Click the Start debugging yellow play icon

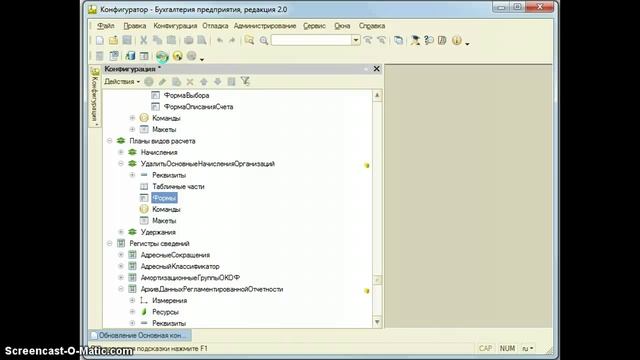click(178, 56)
